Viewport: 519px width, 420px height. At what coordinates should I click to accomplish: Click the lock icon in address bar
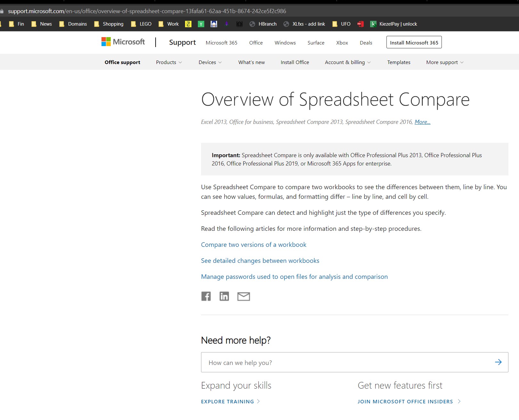pos(2,11)
